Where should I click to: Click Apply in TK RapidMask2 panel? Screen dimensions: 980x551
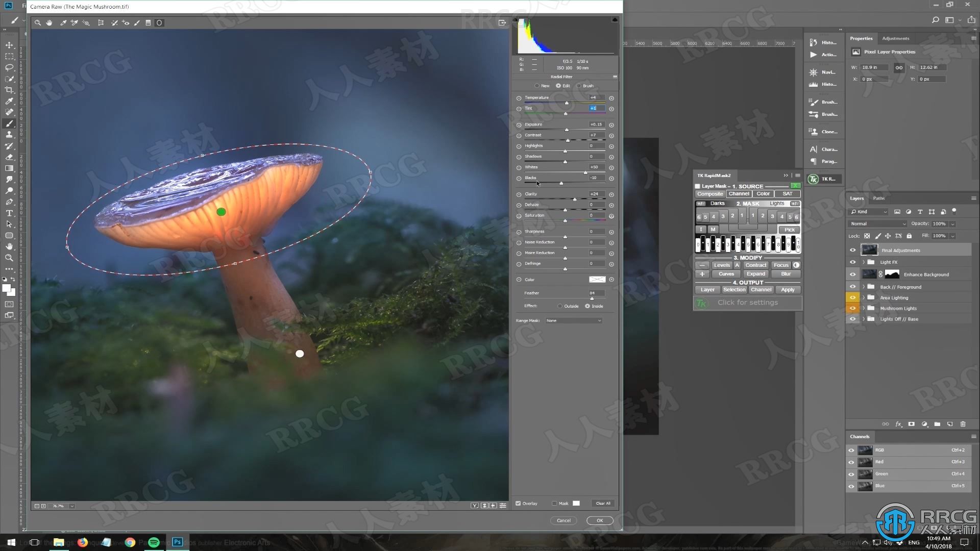[788, 289]
